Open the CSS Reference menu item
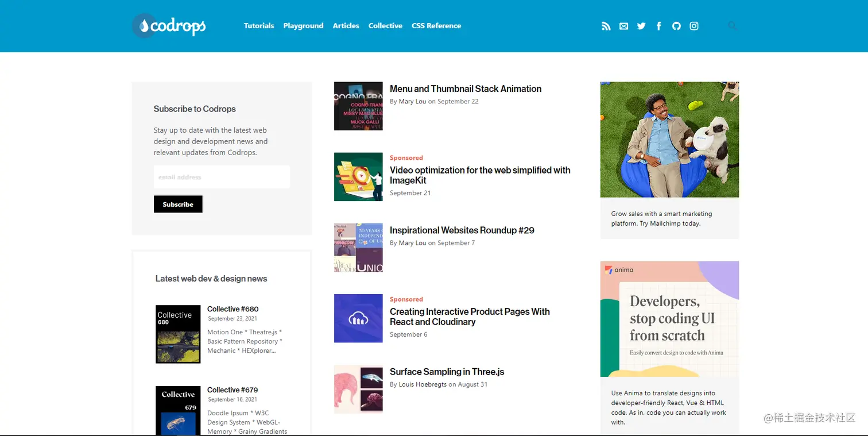The width and height of the screenshot is (868, 436). (436, 26)
